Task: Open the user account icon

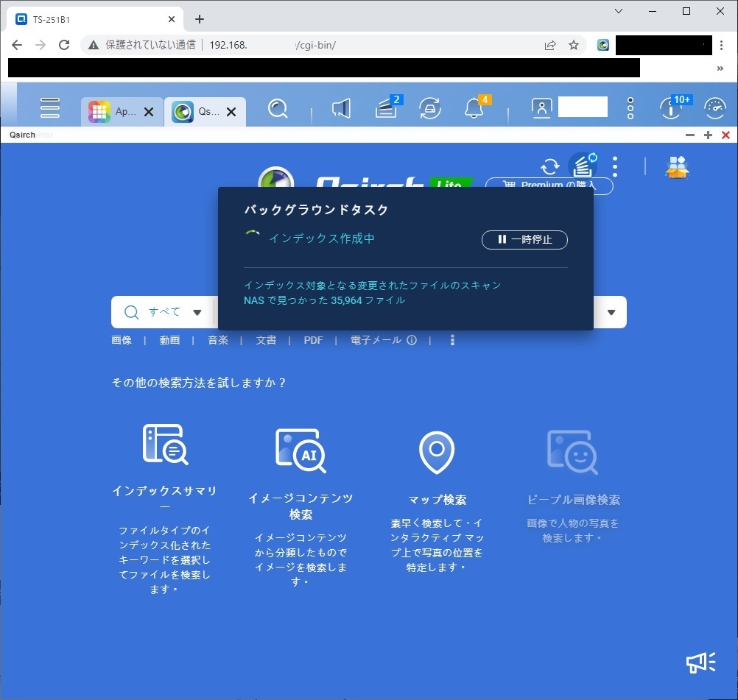Action: click(542, 108)
